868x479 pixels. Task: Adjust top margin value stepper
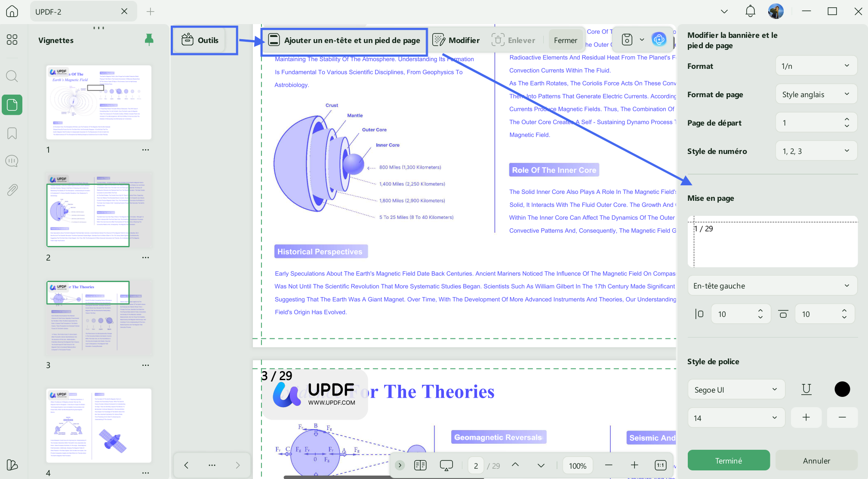point(844,314)
